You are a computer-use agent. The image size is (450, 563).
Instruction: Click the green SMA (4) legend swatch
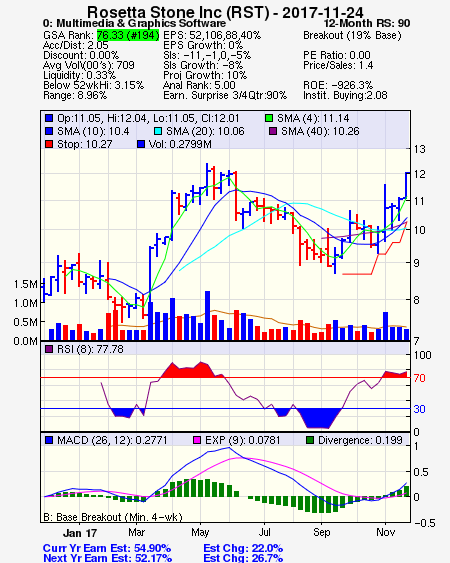(x=269, y=118)
